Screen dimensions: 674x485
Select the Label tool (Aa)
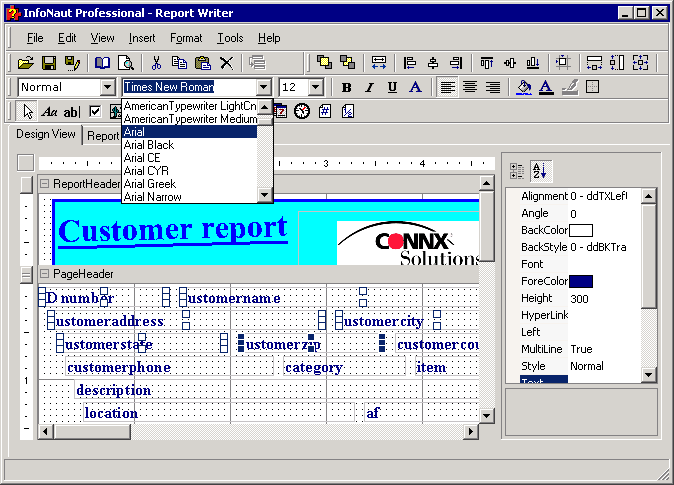click(49, 112)
